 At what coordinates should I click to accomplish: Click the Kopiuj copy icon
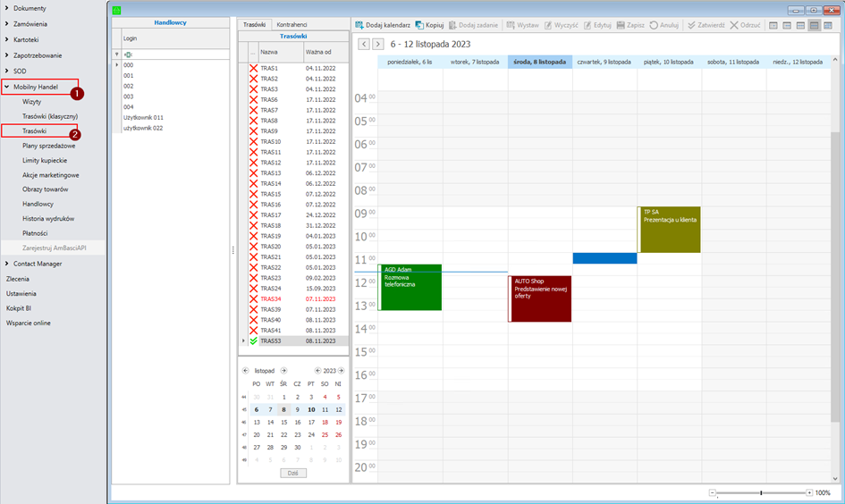pos(419,25)
